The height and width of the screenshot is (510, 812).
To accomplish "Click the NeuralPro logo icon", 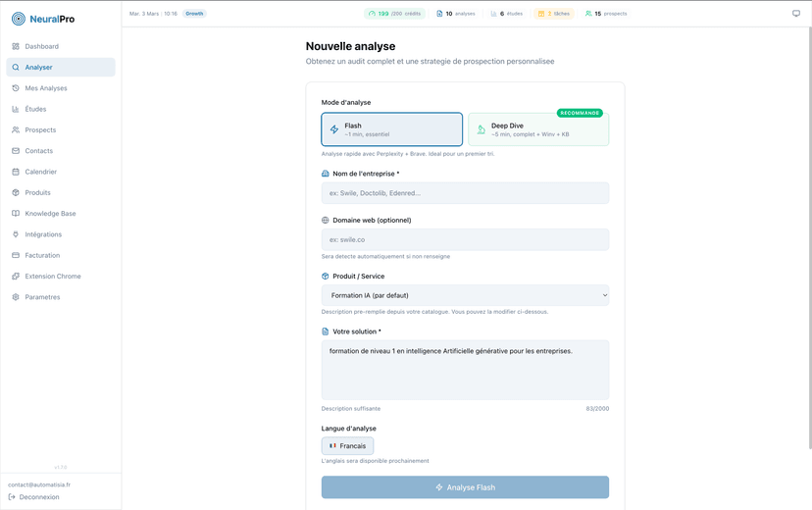I will coord(19,19).
